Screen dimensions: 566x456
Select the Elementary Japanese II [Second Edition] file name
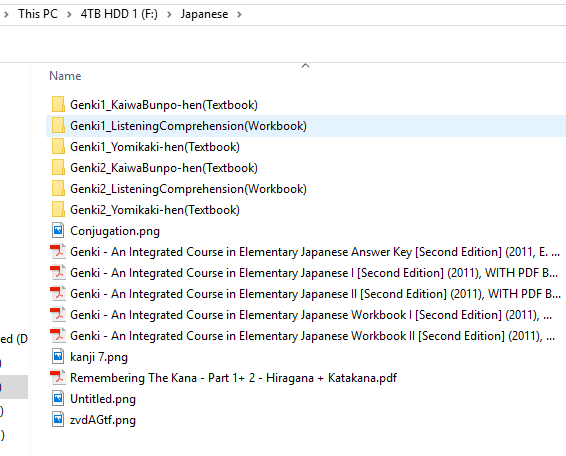(x=315, y=294)
